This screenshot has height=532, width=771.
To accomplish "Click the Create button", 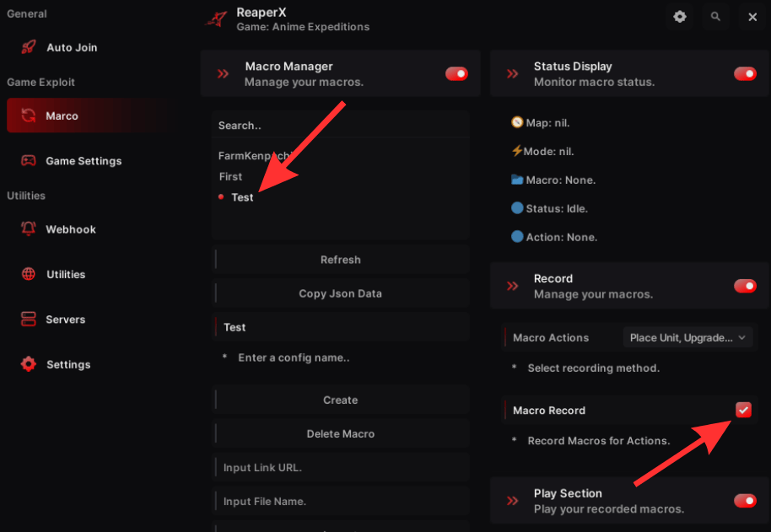I will coord(341,400).
